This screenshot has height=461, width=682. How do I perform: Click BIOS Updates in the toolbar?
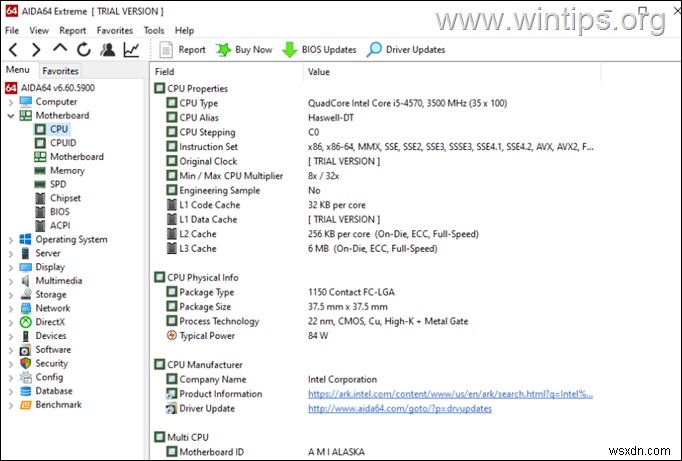click(319, 50)
